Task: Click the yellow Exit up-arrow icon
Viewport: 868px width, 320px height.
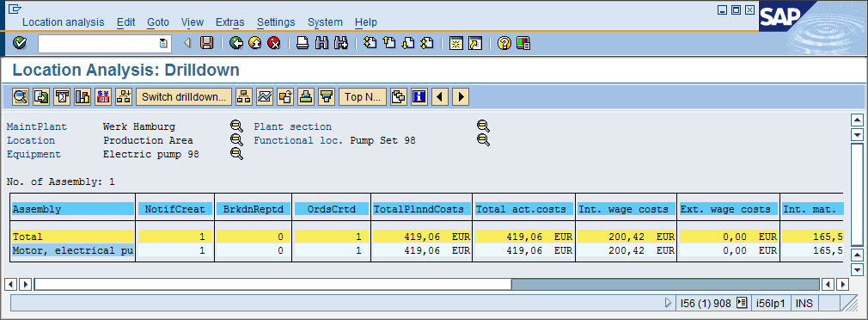Action: 254,43
